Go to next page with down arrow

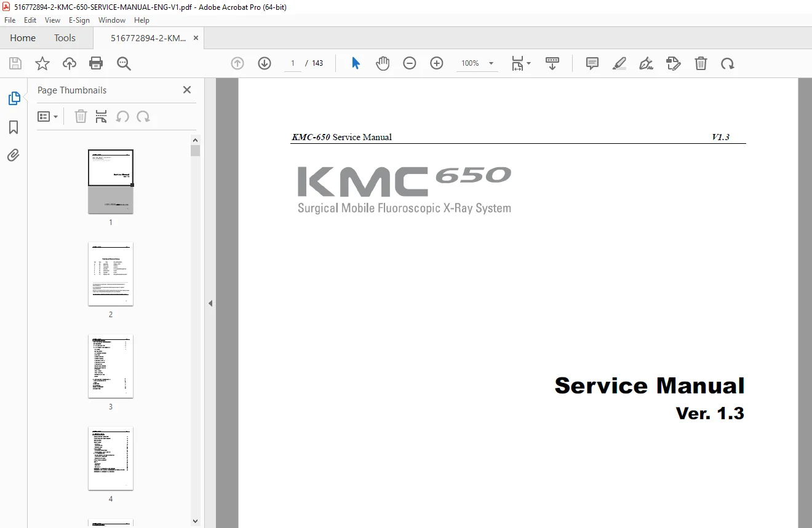(265, 63)
